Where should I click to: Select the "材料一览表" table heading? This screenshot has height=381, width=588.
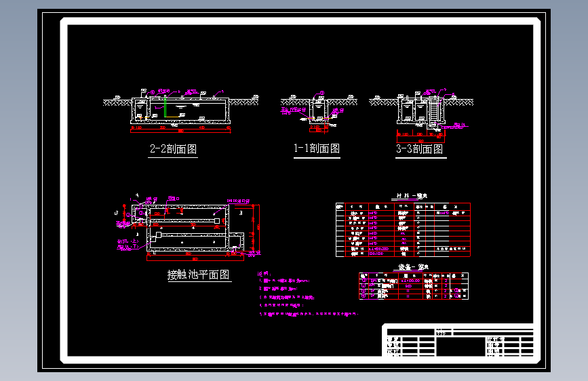(412, 196)
